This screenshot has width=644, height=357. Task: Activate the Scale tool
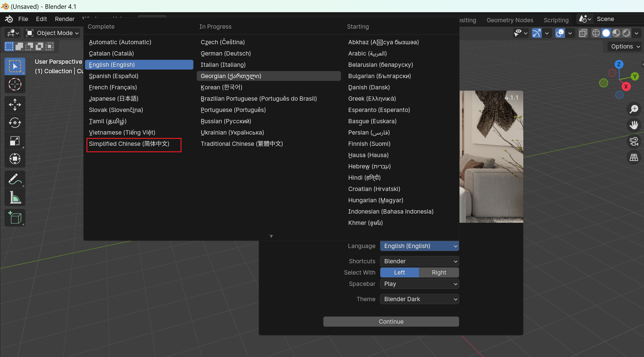15,141
